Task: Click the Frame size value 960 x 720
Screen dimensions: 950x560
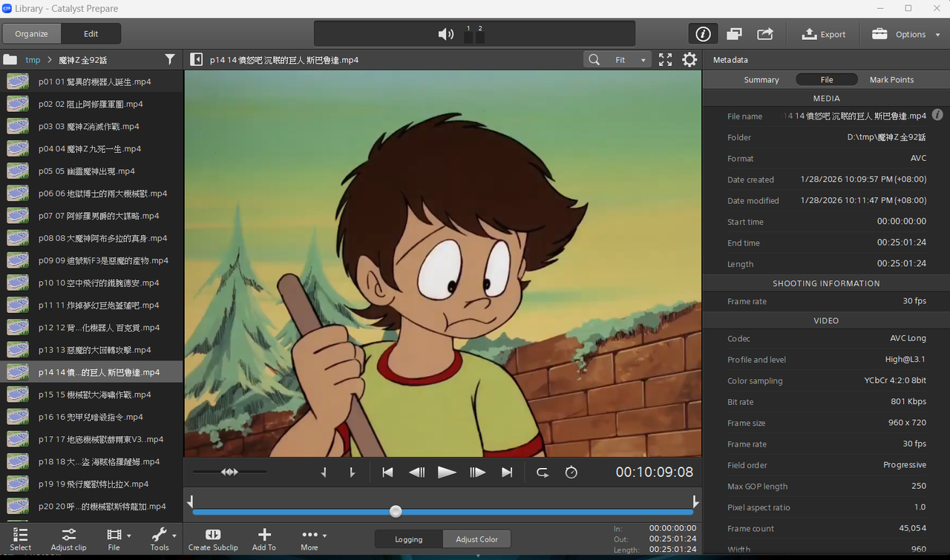Action: [x=906, y=423]
